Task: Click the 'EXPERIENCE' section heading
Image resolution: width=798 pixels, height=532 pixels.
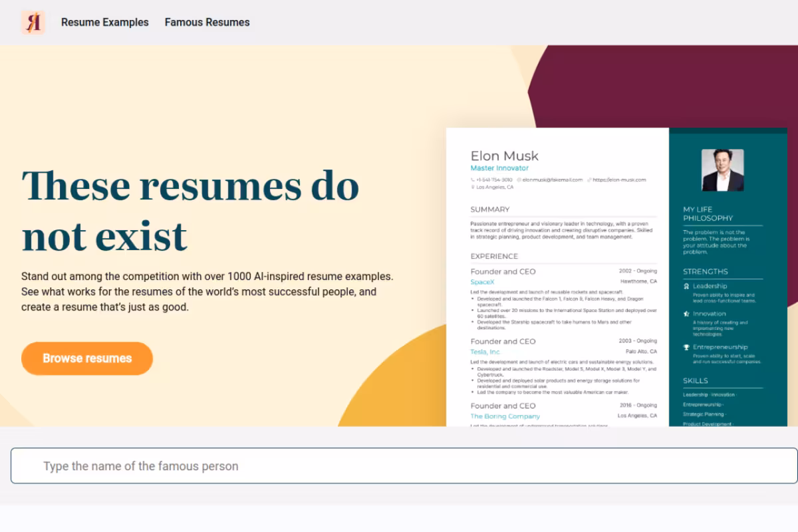Action: tap(494, 256)
